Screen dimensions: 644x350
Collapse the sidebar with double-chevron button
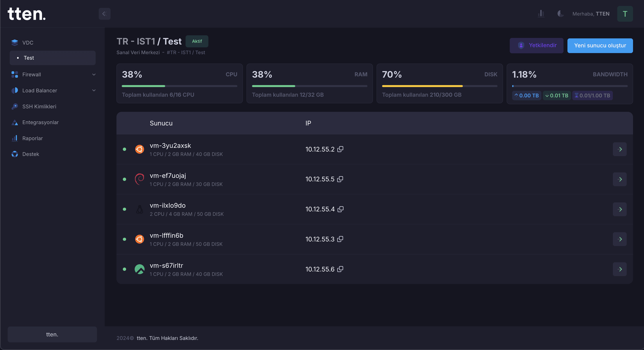(x=104, y=14)
